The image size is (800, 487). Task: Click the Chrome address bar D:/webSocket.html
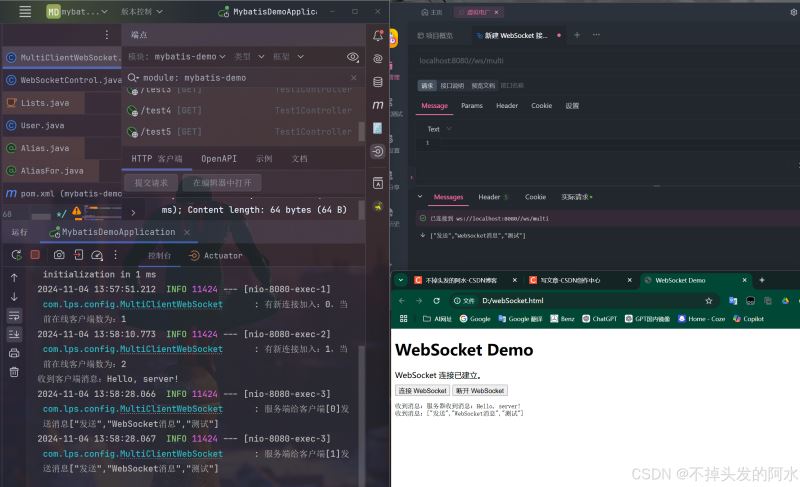[x=583, y=301]
